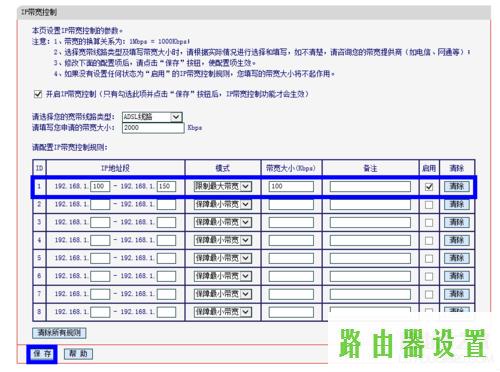Click the start IP field in row 5
The width and height of the screenshot is (500, 372).
tap(100, 258)
